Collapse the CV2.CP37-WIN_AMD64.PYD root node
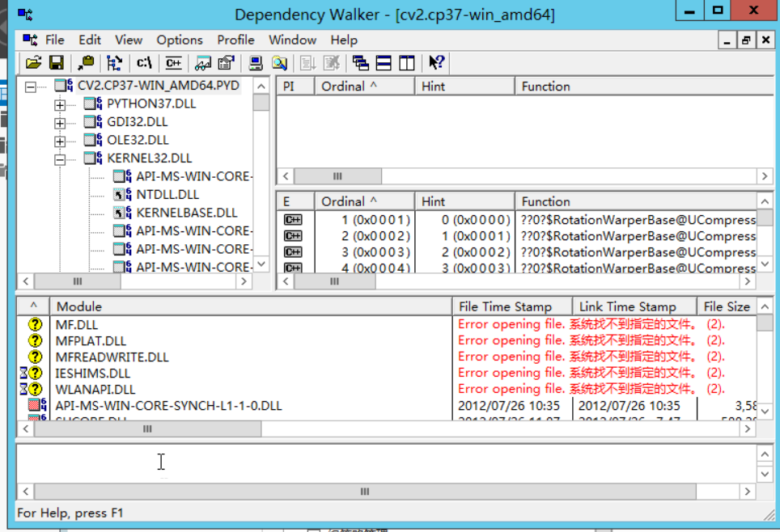The image size is (780, 532). click(31, 87)
